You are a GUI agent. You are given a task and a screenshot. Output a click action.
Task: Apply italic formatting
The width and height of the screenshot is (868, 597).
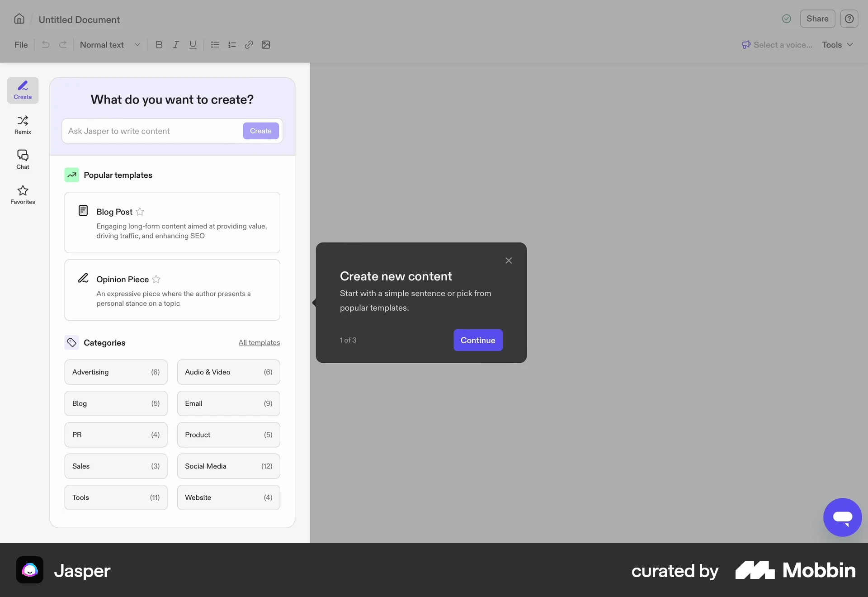(x=176, y=45)
